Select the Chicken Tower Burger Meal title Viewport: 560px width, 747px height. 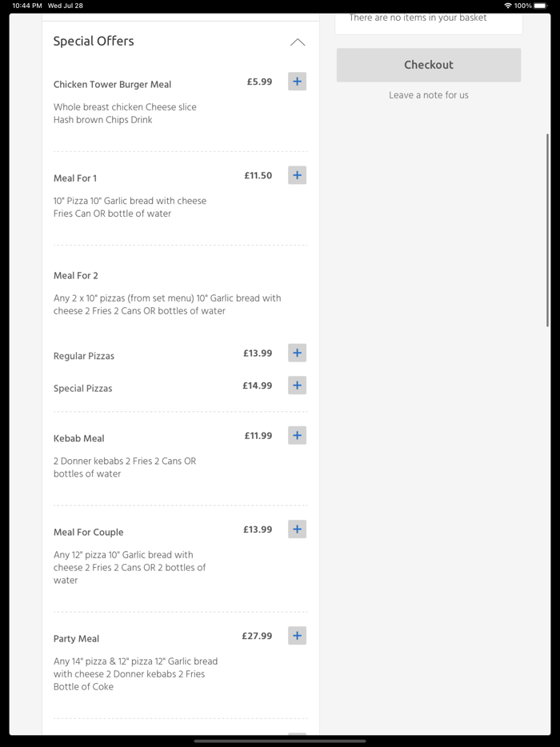click(112, 84)
